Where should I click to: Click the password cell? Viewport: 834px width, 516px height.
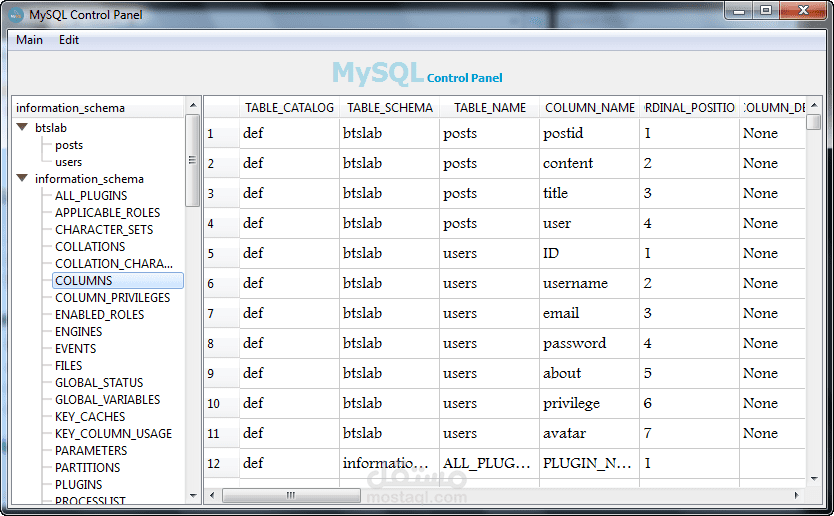590,343
